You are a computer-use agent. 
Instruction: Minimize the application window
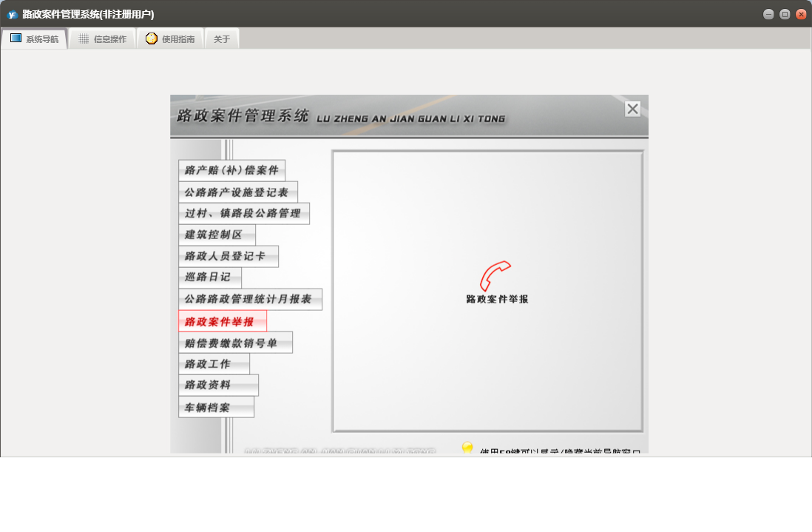point(768,14)
